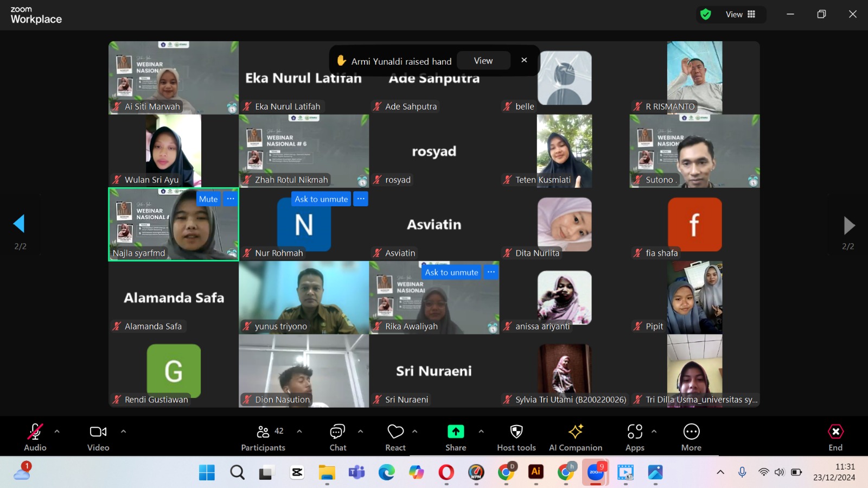Open more options for Nur Rohmah
Screen dimensions: 868x488
pyautogui.click(x=361, y=199)
